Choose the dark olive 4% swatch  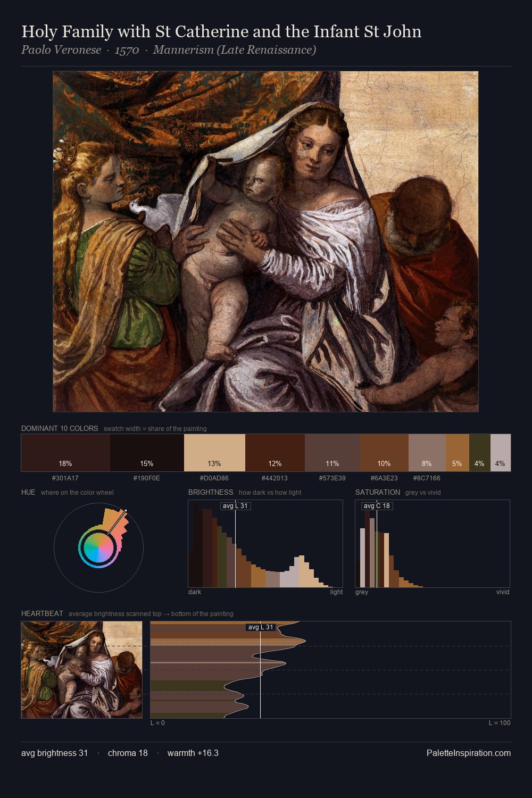coord(480,453)
